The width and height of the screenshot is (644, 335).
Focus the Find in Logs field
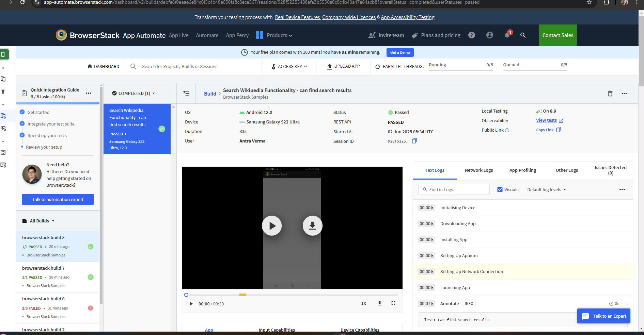pos(454,189)
